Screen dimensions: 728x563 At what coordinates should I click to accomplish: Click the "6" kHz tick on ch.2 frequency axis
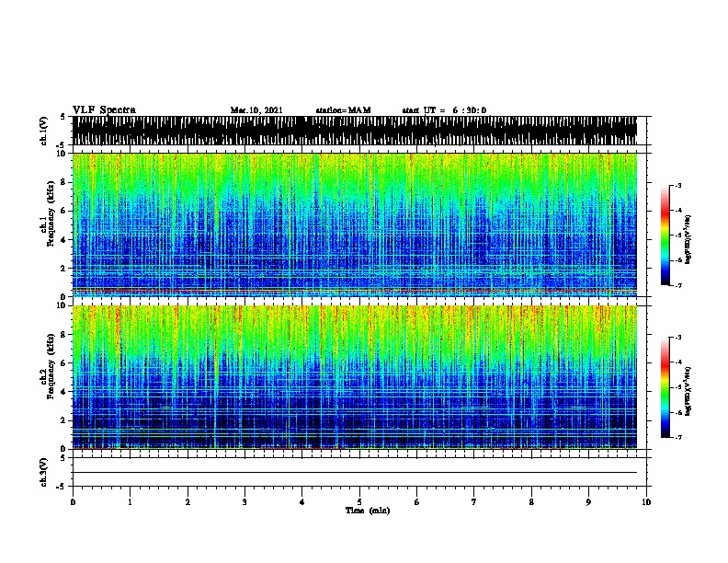tap(64, 362)
